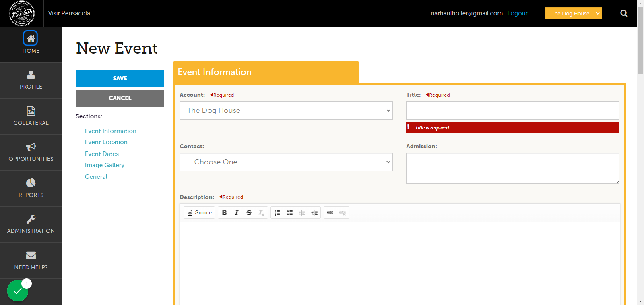
Task: Jump to Event Dates section
Action: click(x=102, y=154)
